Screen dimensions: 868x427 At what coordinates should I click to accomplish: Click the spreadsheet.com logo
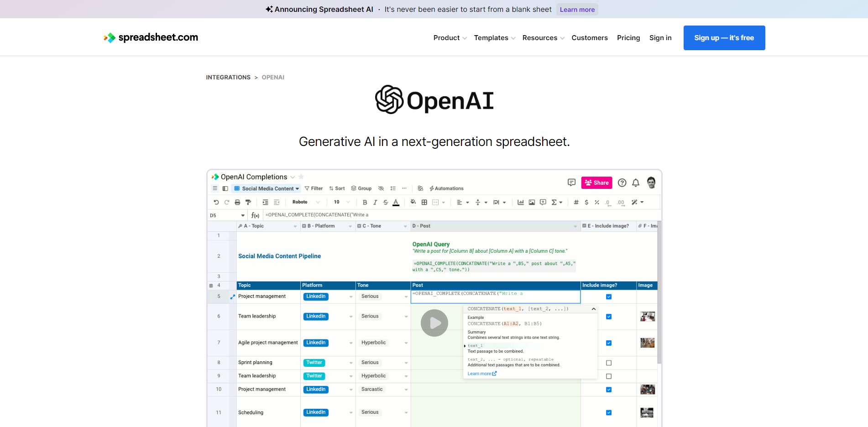tap(151, 37)
